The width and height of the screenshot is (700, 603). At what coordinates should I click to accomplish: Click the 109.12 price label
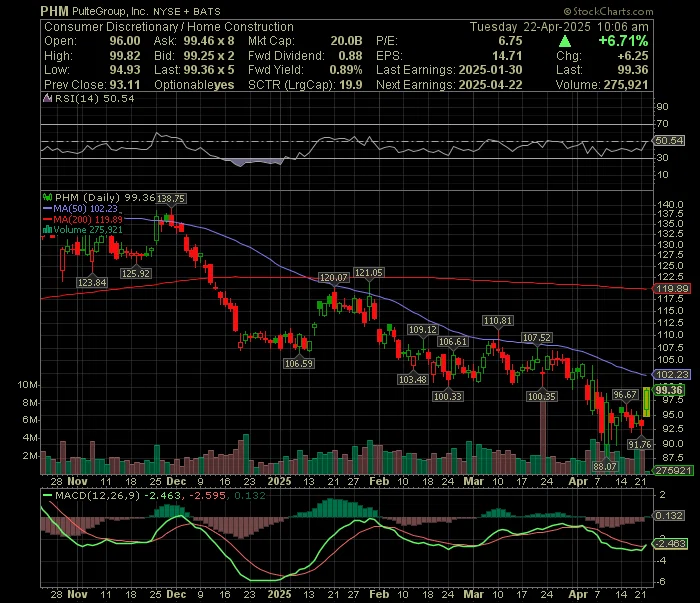tap(423, 329)
